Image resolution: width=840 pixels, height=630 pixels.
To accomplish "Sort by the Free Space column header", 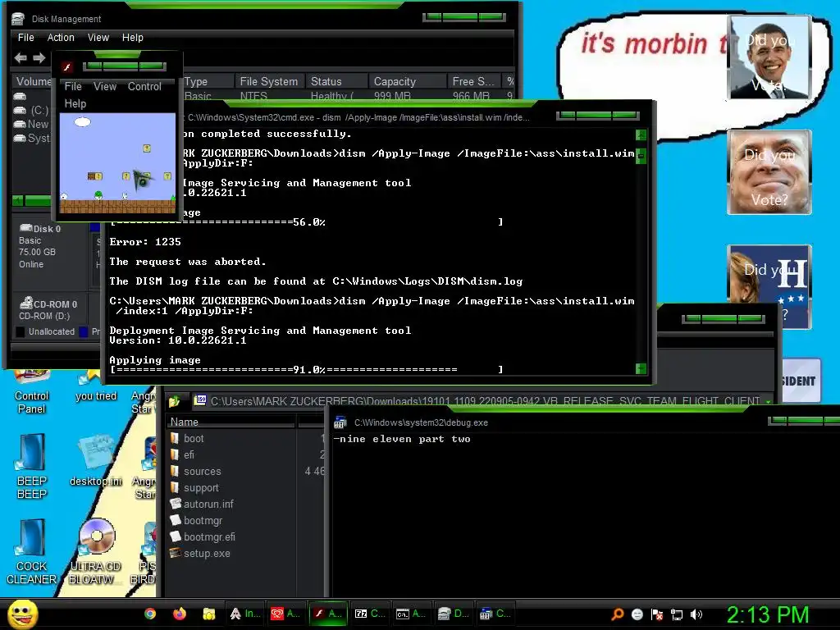I will (473, 81).
